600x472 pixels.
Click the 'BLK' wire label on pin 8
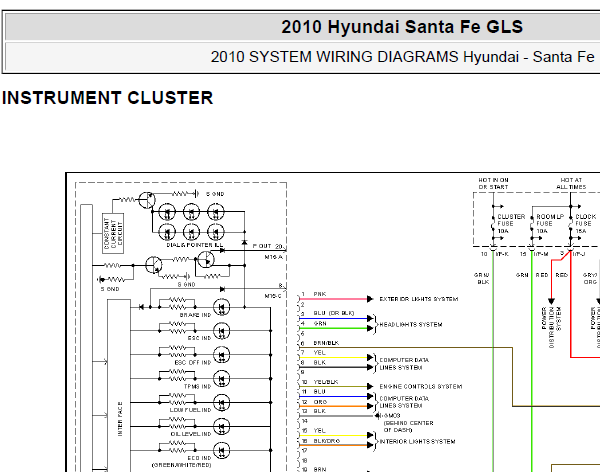(x=320, y=363)
